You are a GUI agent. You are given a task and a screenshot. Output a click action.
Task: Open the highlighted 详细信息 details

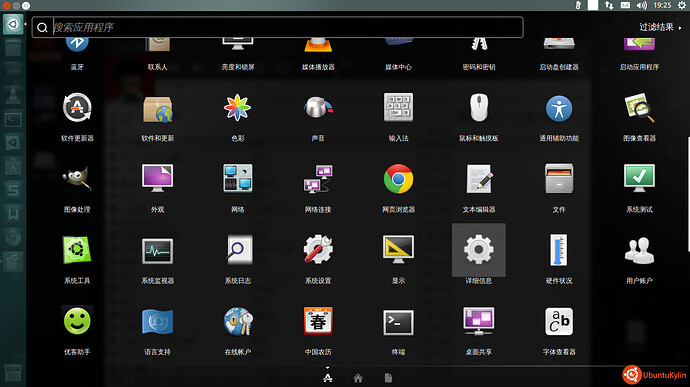pyautogui.click(x=479, y=250)
